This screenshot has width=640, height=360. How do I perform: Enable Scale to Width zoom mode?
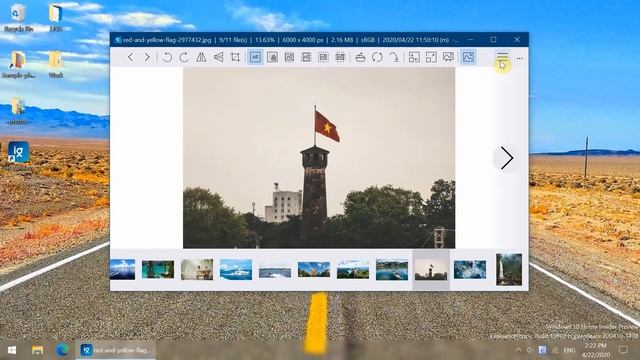click(289, 57)
